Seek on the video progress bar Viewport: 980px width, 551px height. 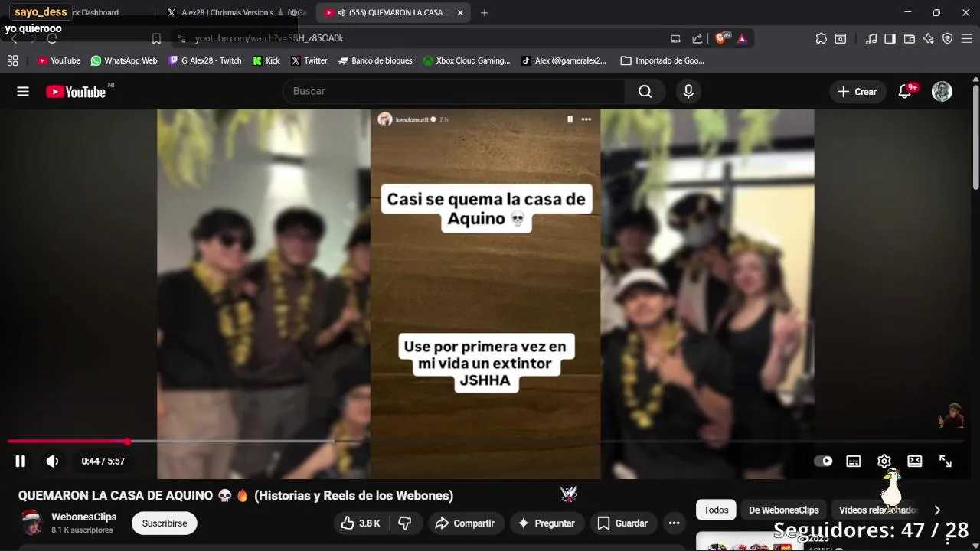[485, 441]
